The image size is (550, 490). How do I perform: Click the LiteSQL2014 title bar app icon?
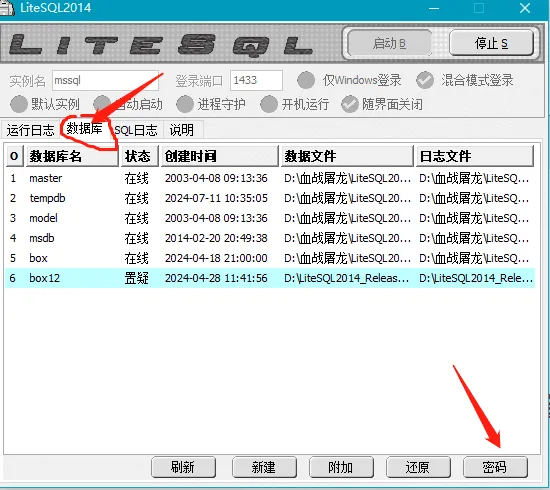pyautogui.click(x=6, y=8)
